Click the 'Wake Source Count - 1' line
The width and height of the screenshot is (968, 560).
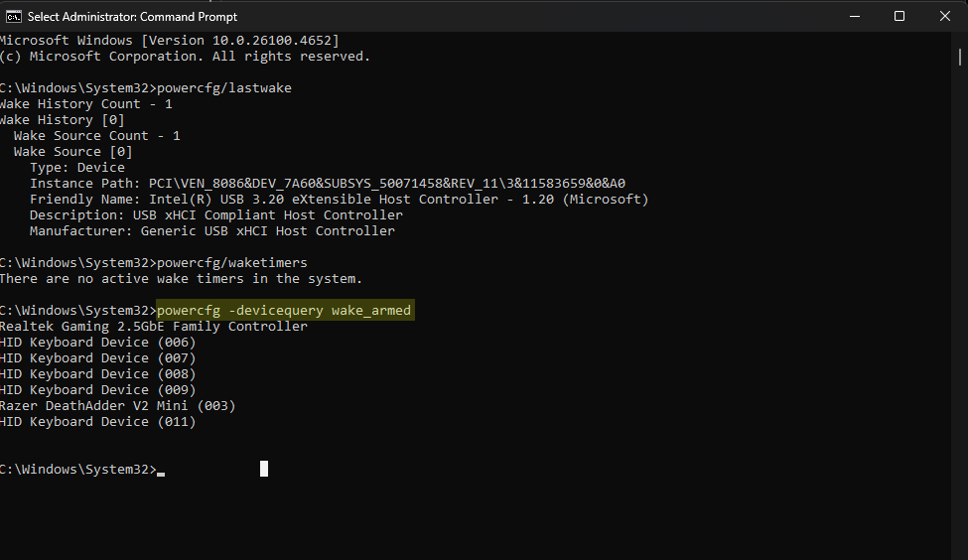(97, 136)
